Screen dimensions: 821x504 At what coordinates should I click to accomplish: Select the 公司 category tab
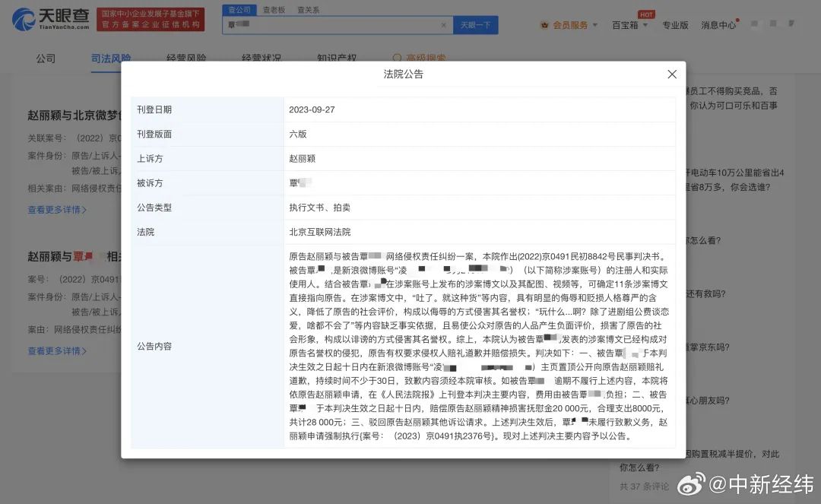coord(46,58)
